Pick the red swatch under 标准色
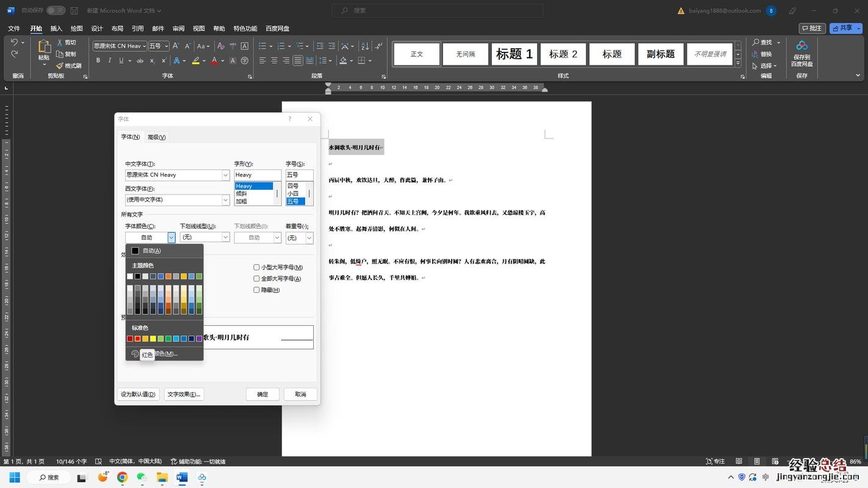Image resolution: width=868 pixels, height=488 pixels. [138, 339]
